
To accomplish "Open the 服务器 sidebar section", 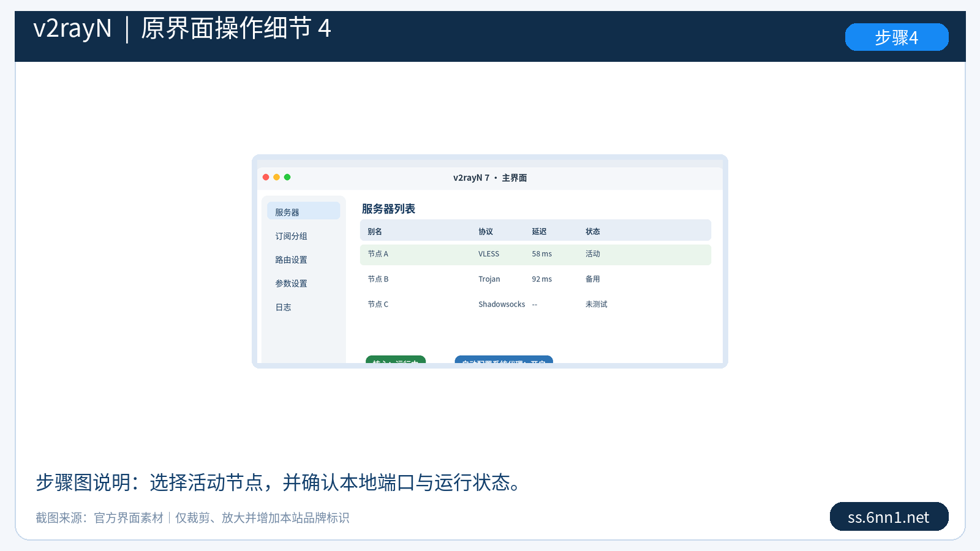I will 303,212.
